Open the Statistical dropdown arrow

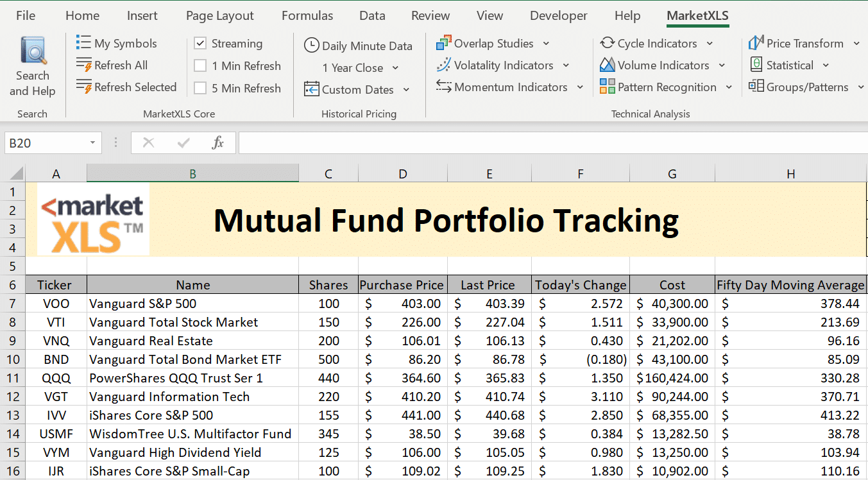click(826, 65)
